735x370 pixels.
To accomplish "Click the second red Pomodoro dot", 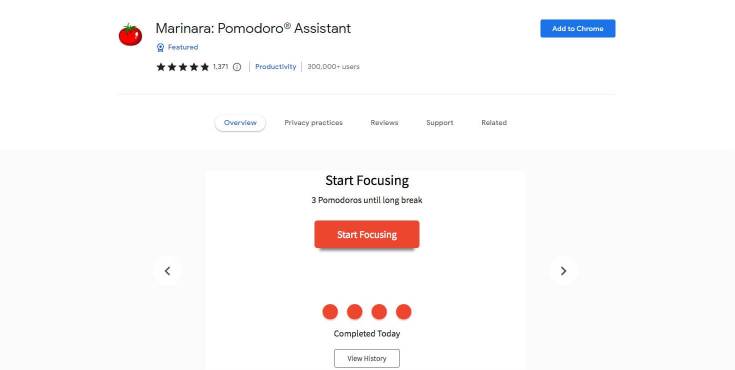I will tap(354, 311).
